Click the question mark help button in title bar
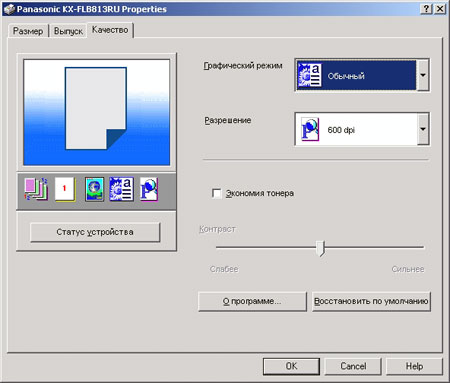The width and height of the screenshot is (450, 383). (x=426, y=9)
